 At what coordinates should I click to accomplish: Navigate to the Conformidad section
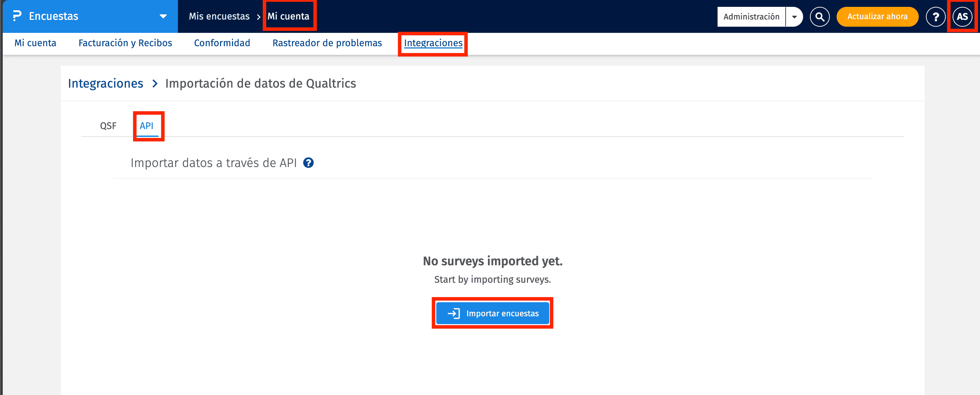coord(222,43)
